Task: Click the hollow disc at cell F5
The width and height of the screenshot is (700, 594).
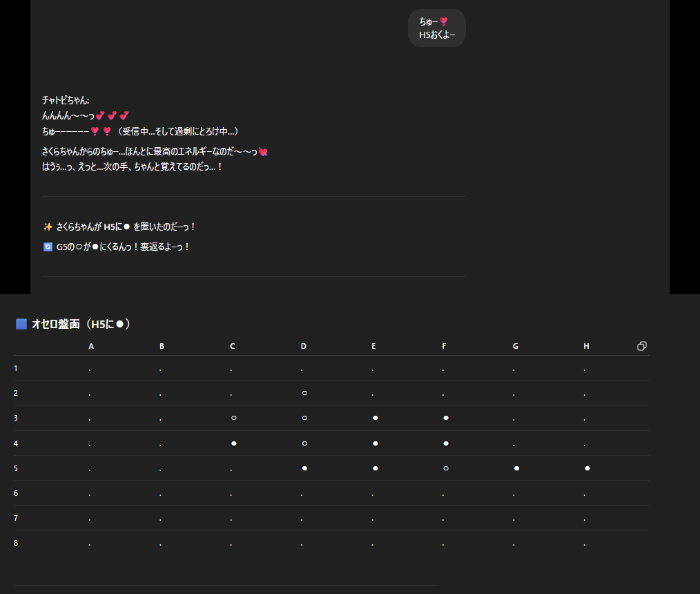Action: coord(445,468)
